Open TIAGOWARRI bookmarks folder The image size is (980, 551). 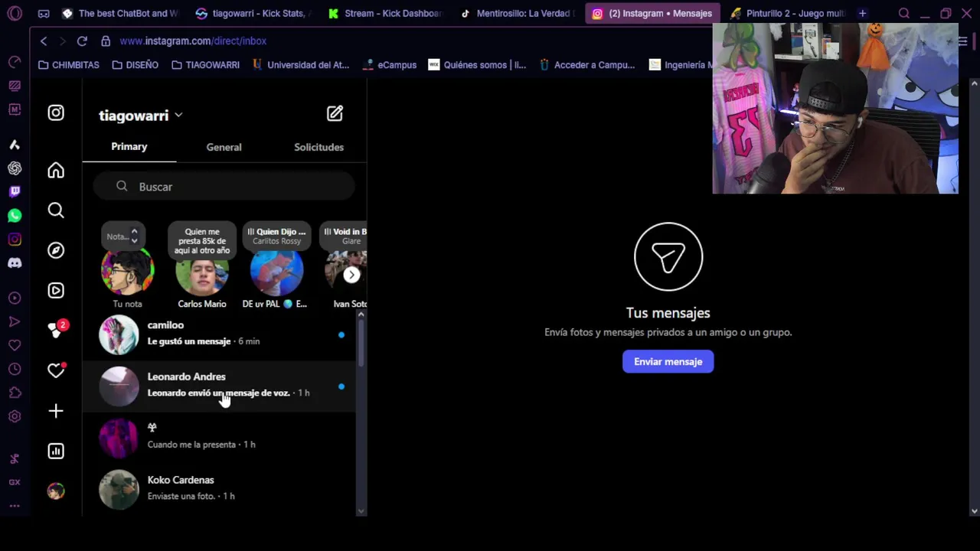(206, 65)
